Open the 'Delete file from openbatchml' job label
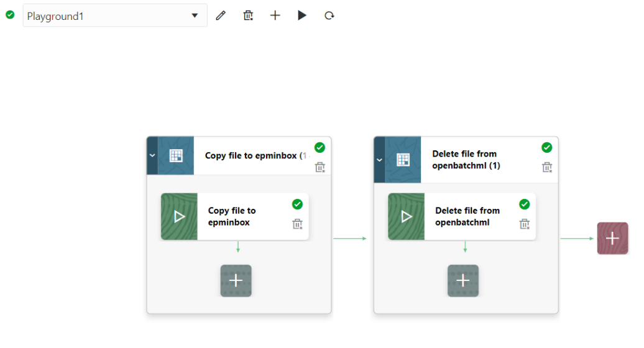The height and width of the screenshot is (348, 644). pyautogui.click(x=467, y=216)
